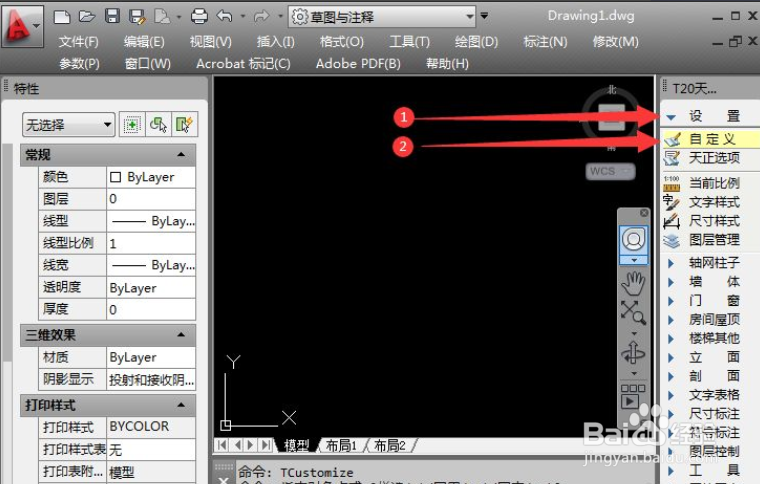Screen dimensions: 760x484
Task: Select the Pan hand tool in navigation bar
Action: (x=633, y=283)
